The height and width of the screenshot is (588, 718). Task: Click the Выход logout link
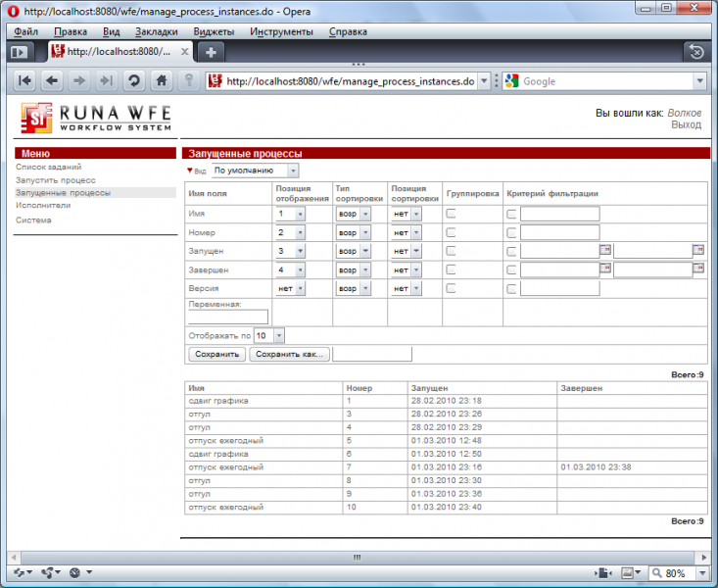click(x=686, y=124)
